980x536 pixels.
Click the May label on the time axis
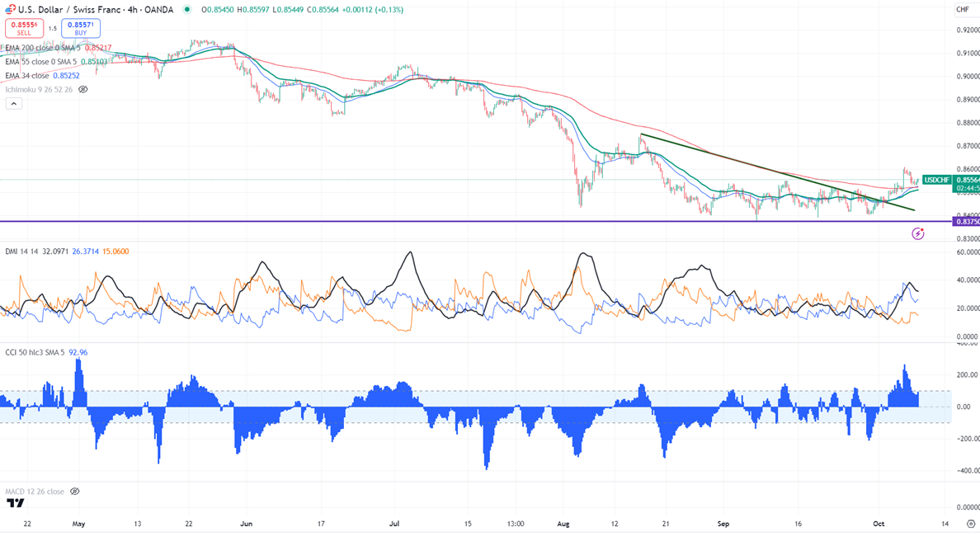click(x=78, y=524)
